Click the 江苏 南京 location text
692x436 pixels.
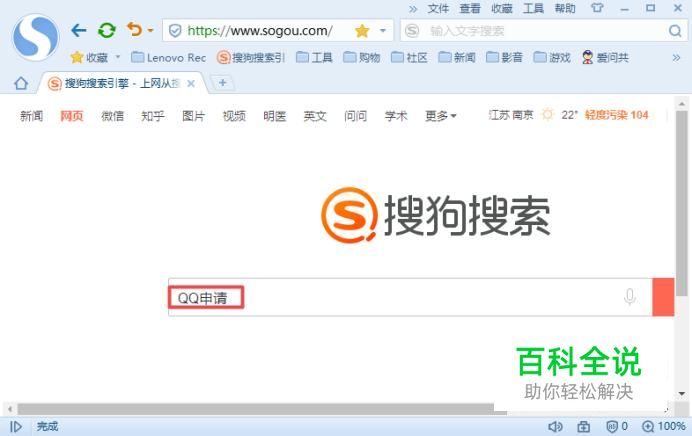tap(511, 115)
